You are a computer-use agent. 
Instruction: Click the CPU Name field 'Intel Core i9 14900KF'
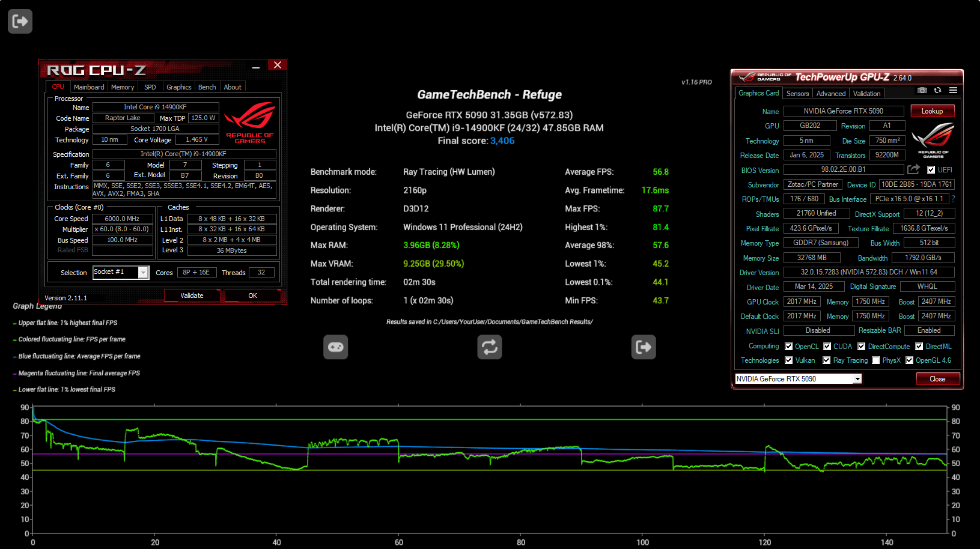tap(155, 108)
